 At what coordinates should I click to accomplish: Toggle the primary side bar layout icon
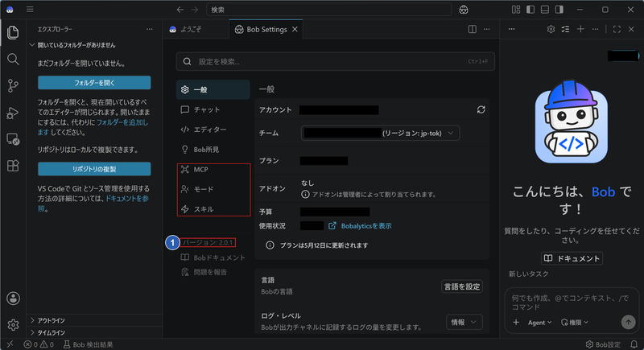(x=530, y=10)
